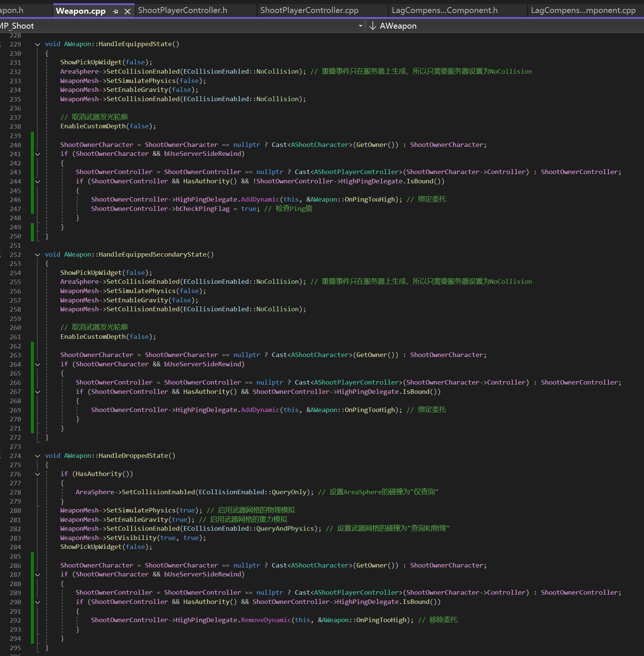Image resolution: width=644 pixels, height=656 pixels.
Task: Click ShowPickUpWidget on line 231
Action: [x=91, y=62]
